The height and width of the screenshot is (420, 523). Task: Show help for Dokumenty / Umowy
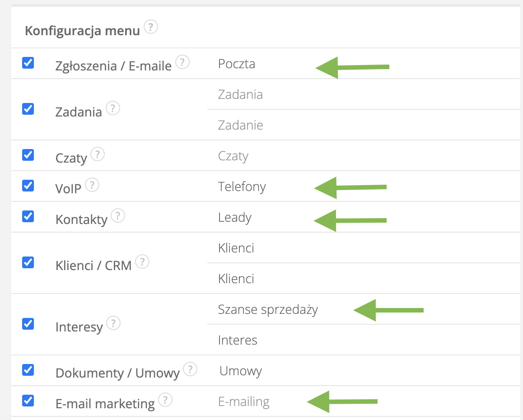click(x=191, y=369)
